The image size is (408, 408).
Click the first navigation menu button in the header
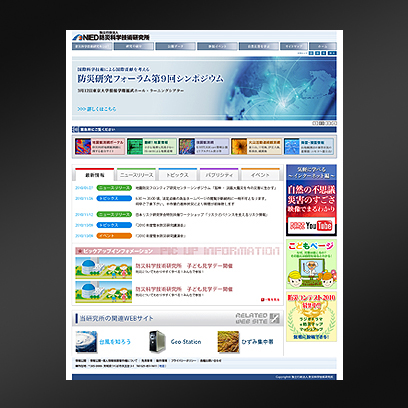[x=92, y=46]
